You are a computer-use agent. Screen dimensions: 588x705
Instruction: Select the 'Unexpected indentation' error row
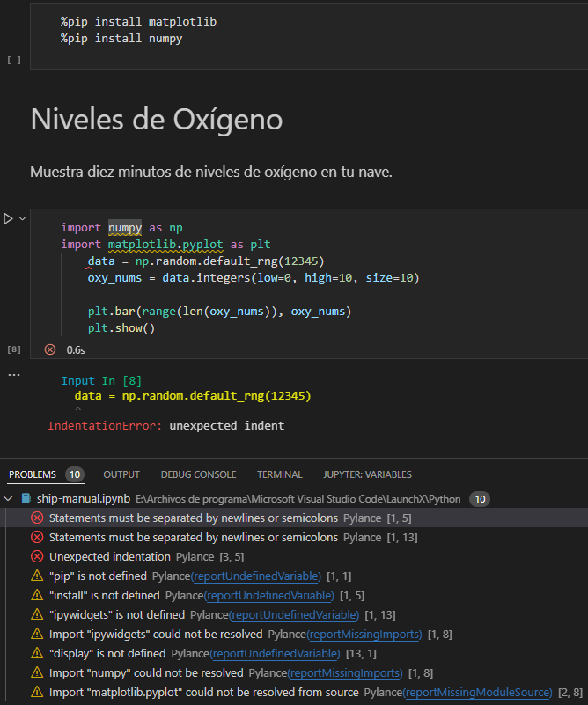[x=294, y=556]
